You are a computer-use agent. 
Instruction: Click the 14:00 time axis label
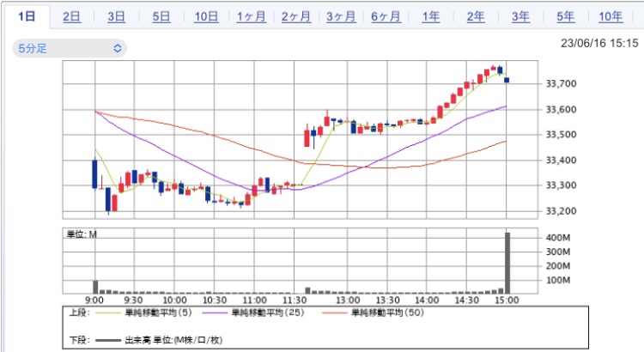coord(427,300)
